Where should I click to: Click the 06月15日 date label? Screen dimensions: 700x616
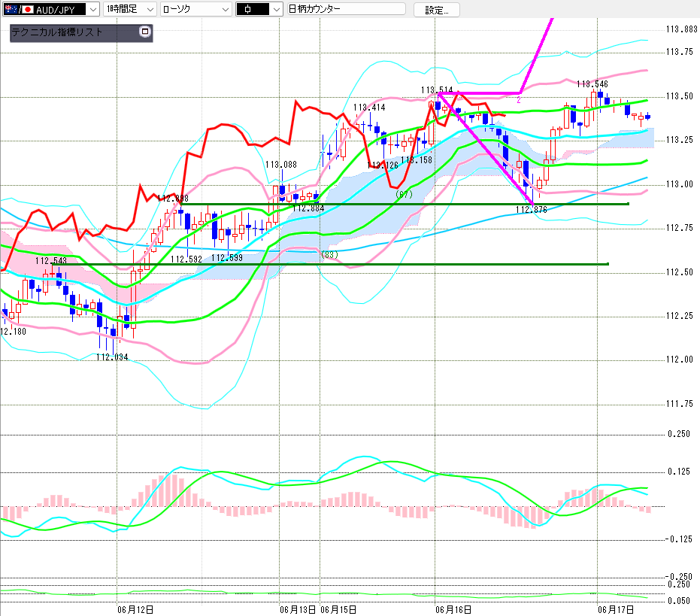tap(338, 610)
